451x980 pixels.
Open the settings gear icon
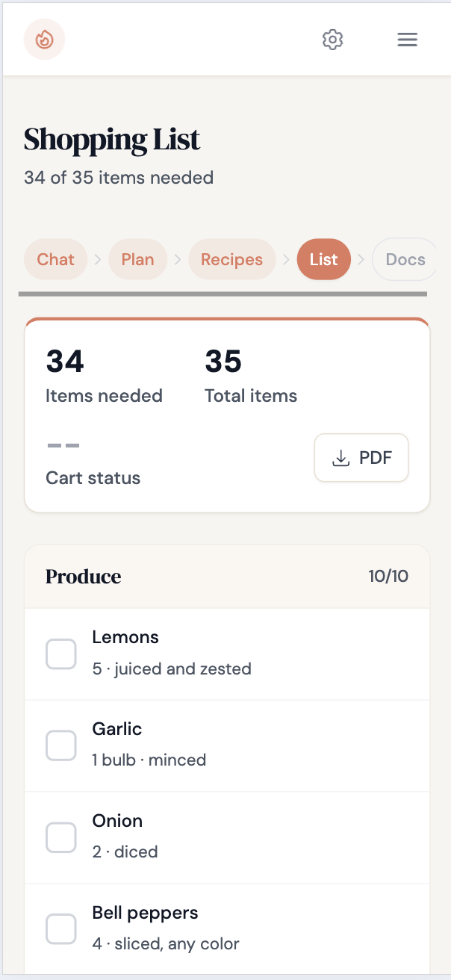(x=332, y=40)
